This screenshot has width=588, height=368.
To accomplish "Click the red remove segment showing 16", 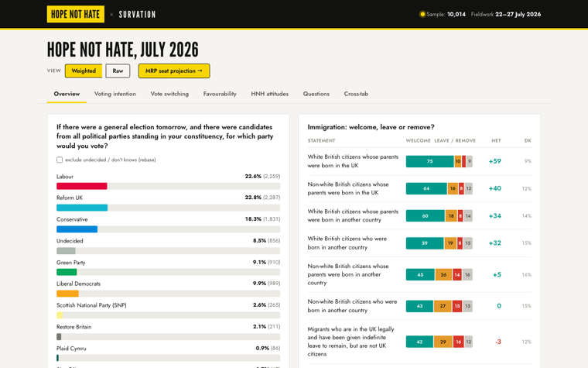I will pos(458,342).
